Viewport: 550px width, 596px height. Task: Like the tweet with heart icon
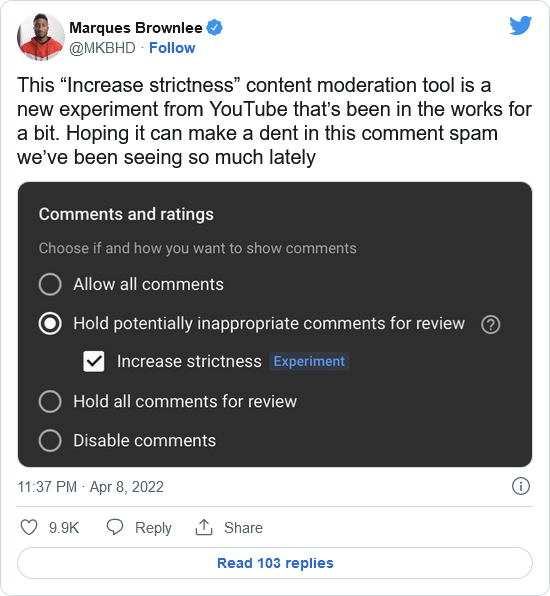(29, 527)
